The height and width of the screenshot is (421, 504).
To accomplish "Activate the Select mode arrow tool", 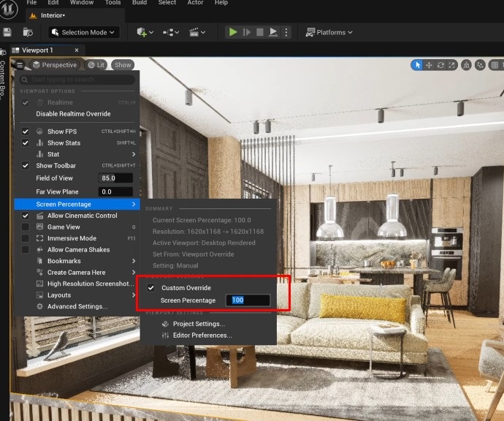I will tap(417, 65).
